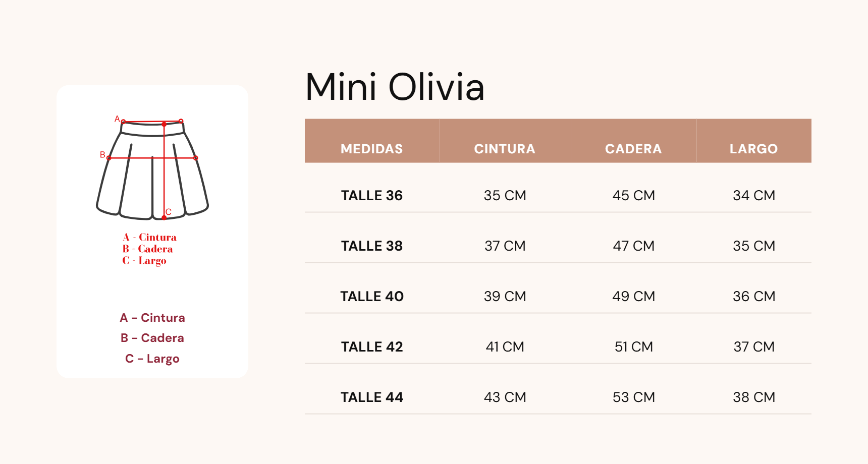Click the CINTURA column header
The height and width of the screenshot is (464, 868).
505,149
